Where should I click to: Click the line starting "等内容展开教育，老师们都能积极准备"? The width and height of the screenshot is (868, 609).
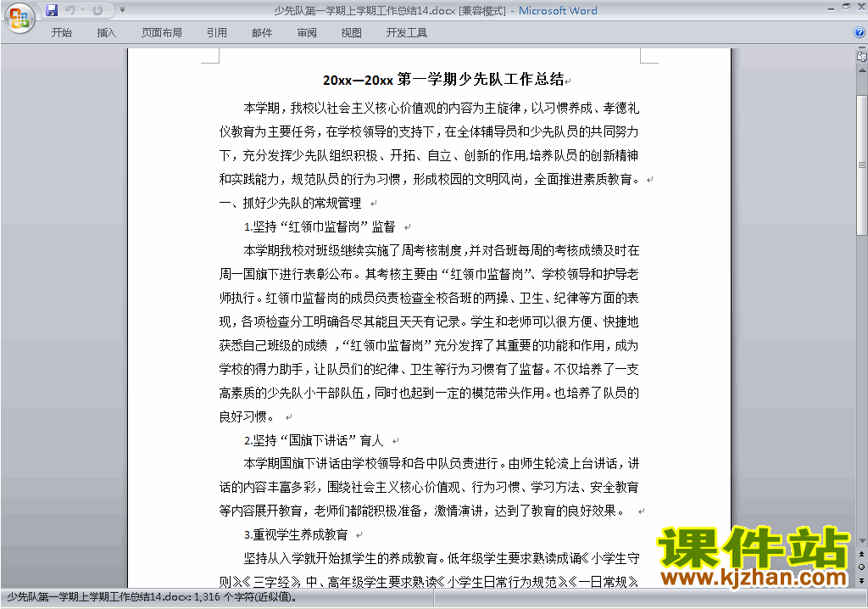click(x=422, y=511)
